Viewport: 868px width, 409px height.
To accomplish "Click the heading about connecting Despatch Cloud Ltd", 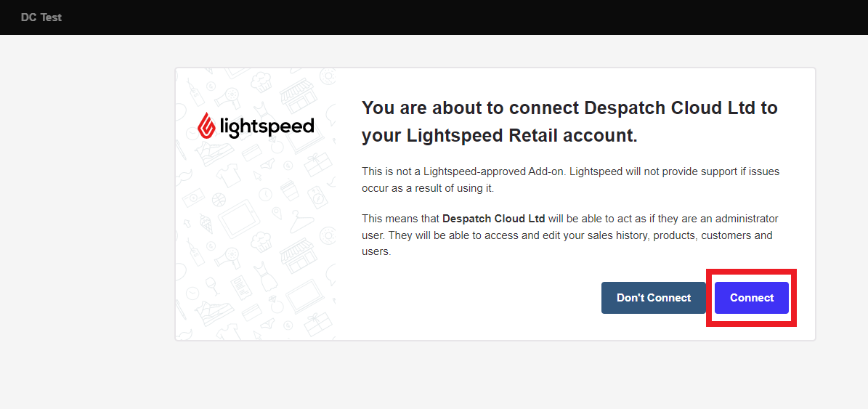I will (x=569, y=122).
